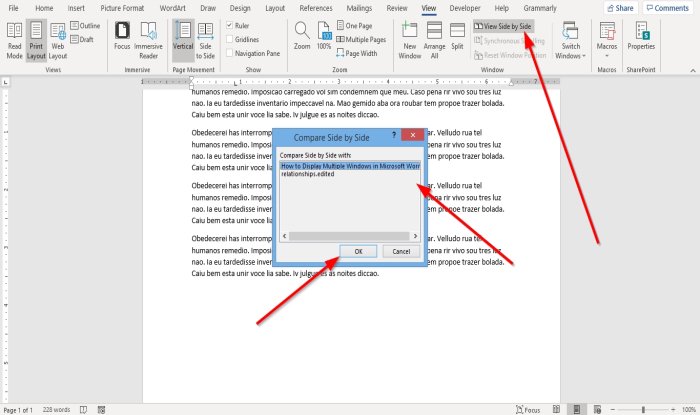The height and width of the screenshot is (415, 700).
Task: Open the Picture Format tab
Action: pos(122,8)
